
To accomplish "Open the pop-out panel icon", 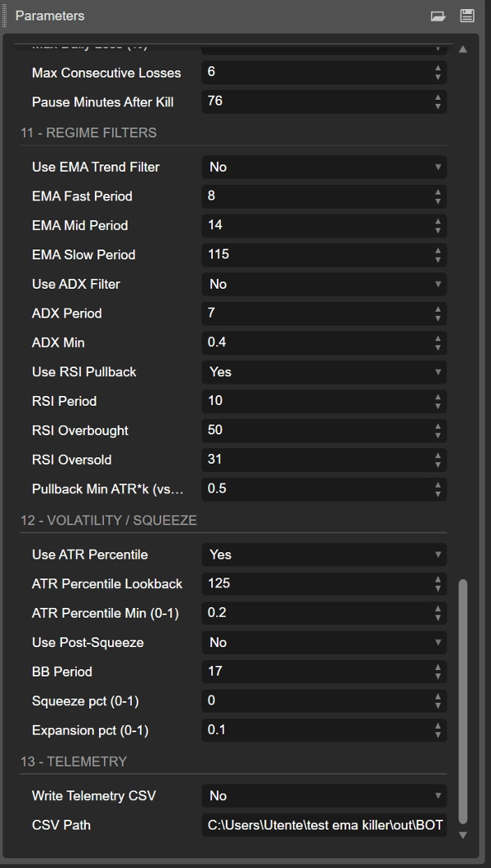I will pyautogui.click(x=437, y=14).
